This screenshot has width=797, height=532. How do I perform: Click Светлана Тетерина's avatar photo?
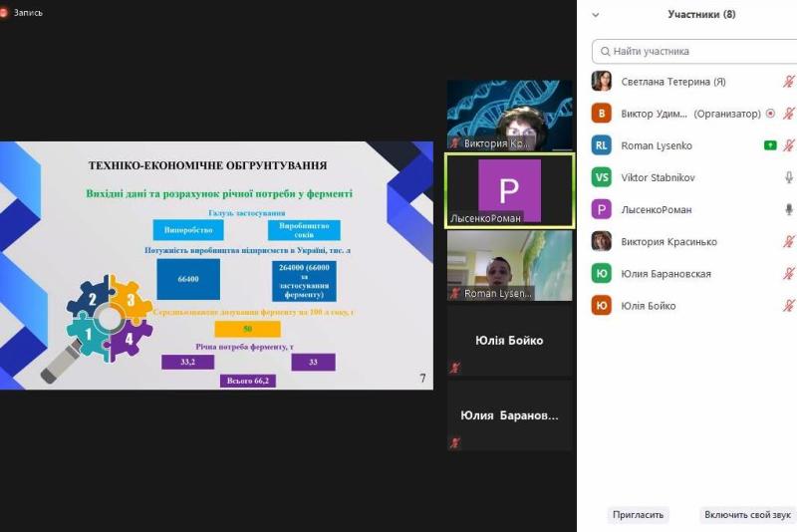602,82
